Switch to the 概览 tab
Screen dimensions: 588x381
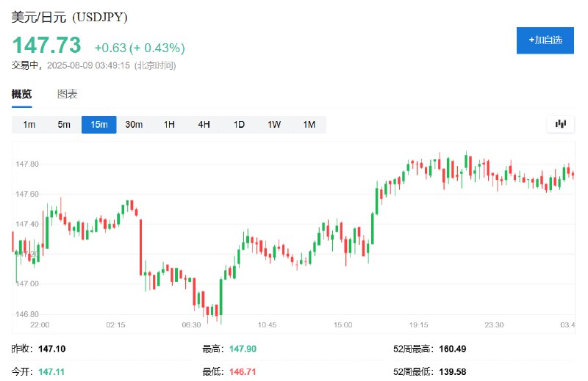pos(21,94)
